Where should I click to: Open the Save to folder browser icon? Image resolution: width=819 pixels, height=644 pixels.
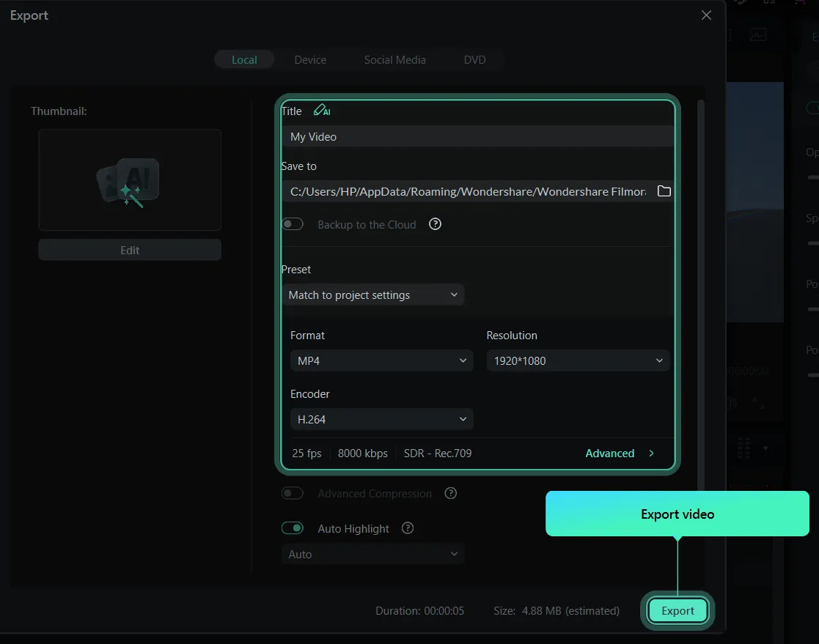click(664, 191)
